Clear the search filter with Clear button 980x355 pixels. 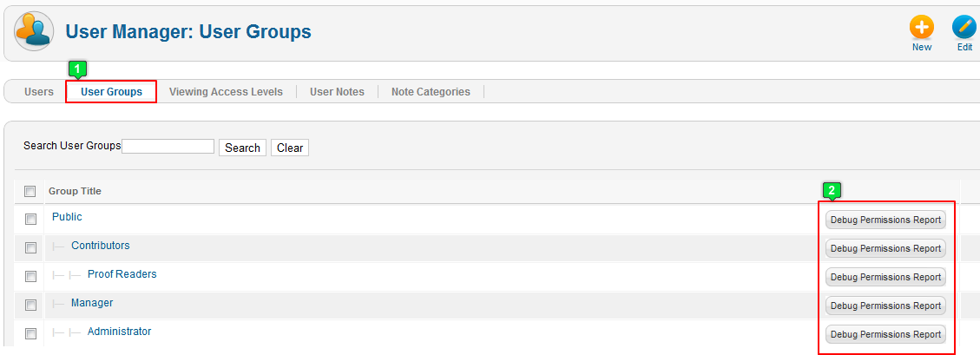coord(289,148)
